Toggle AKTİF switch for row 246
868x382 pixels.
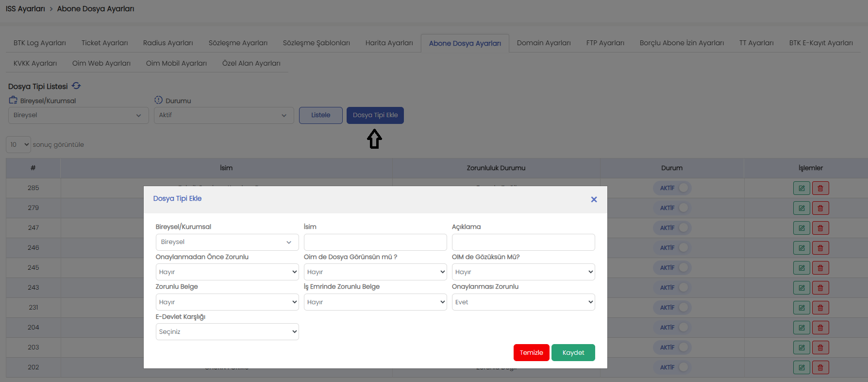tap(672, 248)
